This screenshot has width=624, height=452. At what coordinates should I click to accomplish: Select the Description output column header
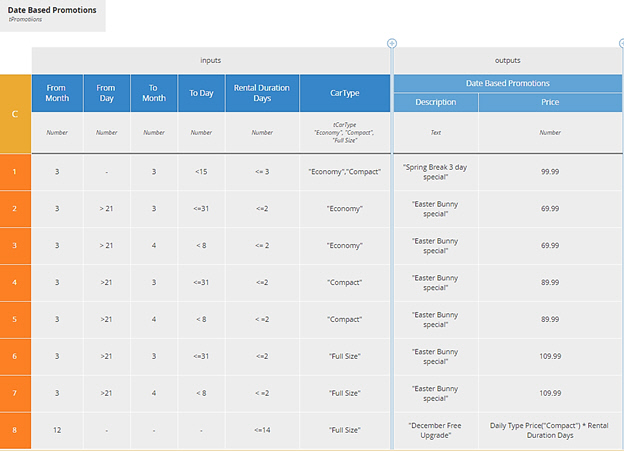coord(435,102)
